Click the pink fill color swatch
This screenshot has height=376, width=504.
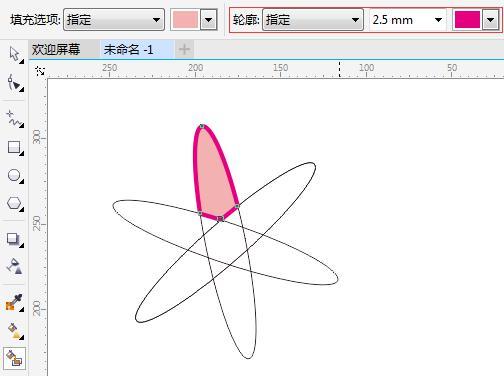(185, 20)
